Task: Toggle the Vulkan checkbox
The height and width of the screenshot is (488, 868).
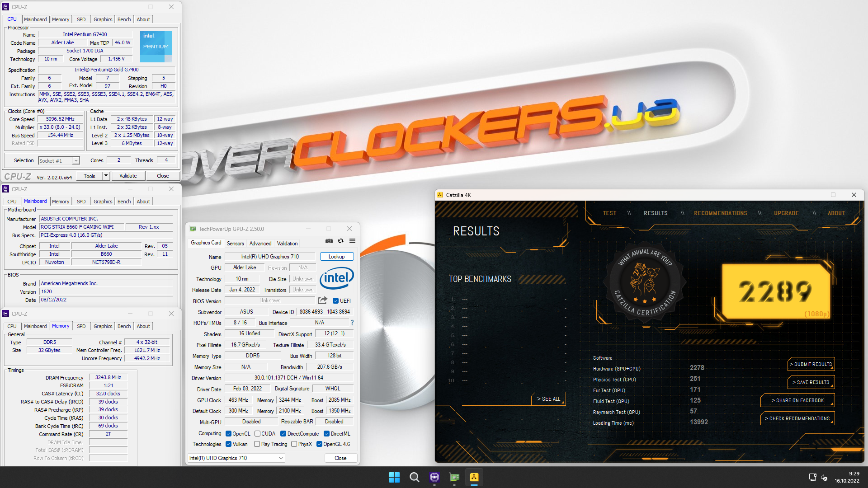Action: tap(229, 444)
